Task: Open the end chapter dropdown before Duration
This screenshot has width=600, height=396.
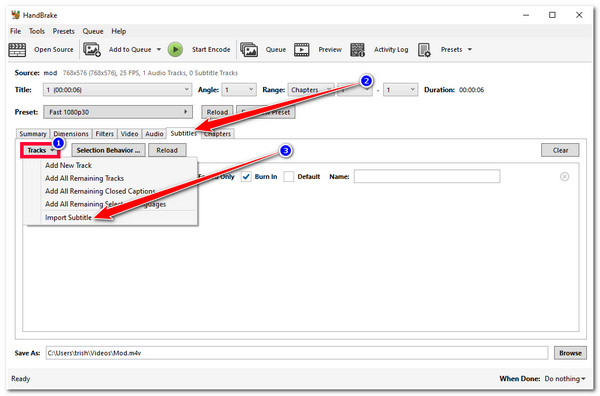Action: (x=401, y=90)
